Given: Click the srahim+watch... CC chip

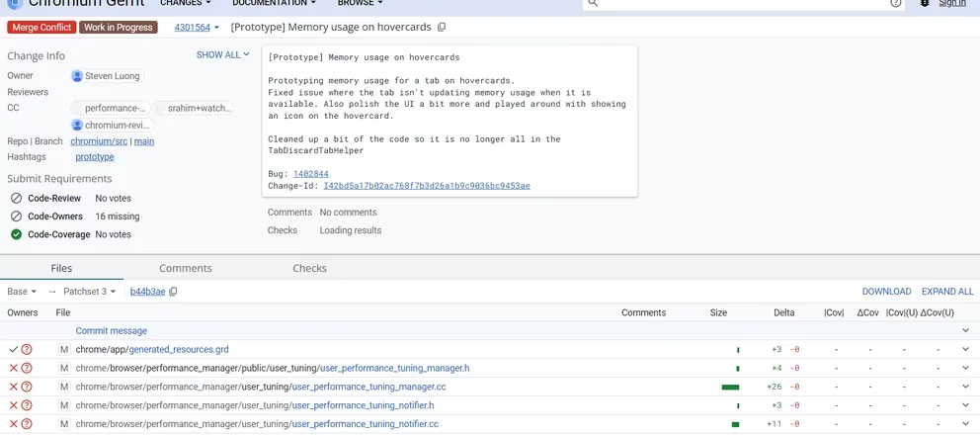Looking at the screenshot, I should [194, 108].
